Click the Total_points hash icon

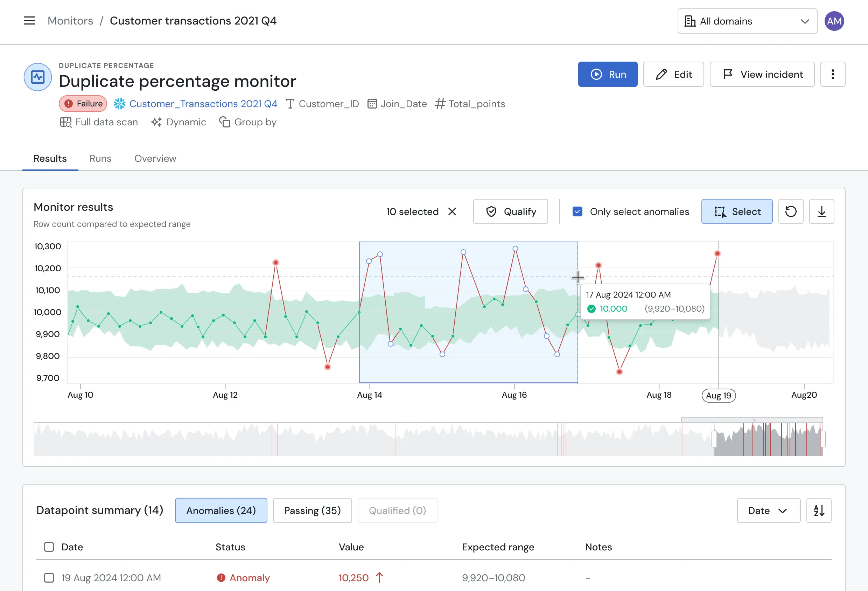(x=440, y=104)
